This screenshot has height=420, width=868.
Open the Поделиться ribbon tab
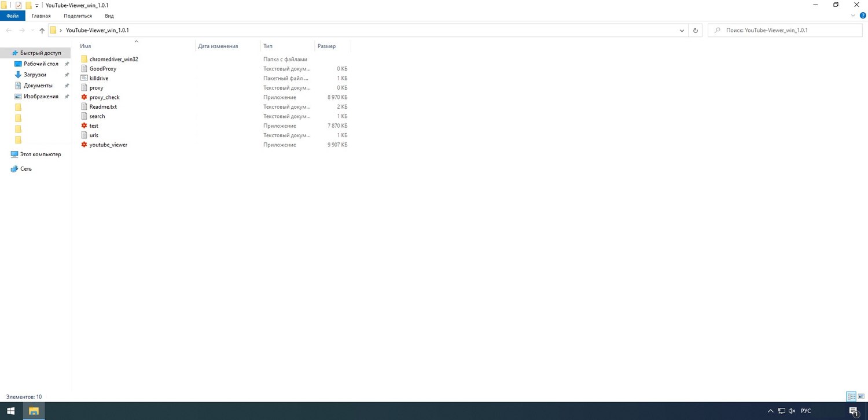(x=78, y=16)
